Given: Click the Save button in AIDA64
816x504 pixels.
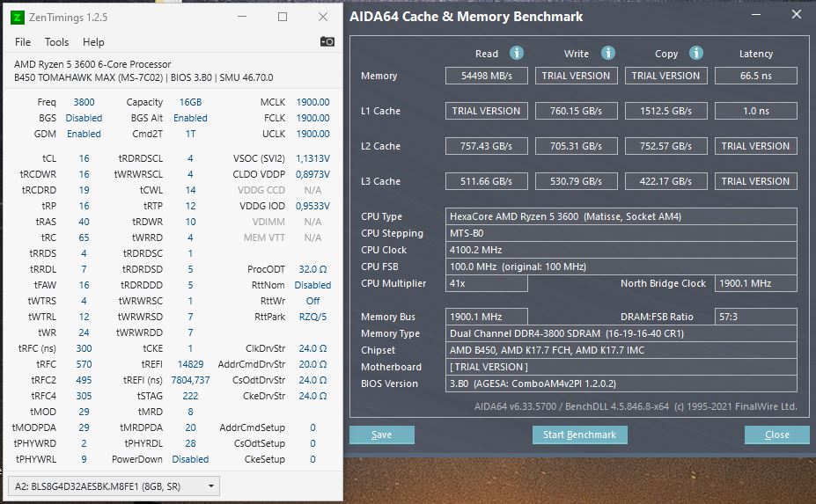Looking at the screenshot, I should tap(381, 435).
